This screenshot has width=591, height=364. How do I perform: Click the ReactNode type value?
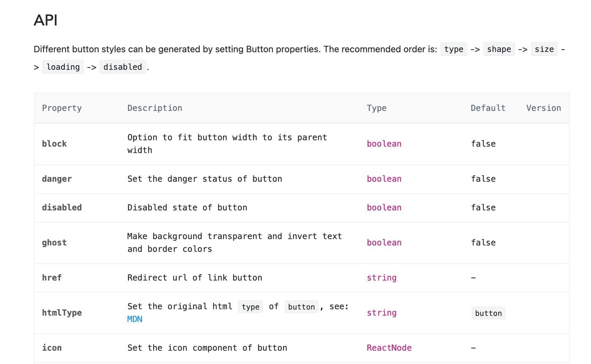coord(389,348)
